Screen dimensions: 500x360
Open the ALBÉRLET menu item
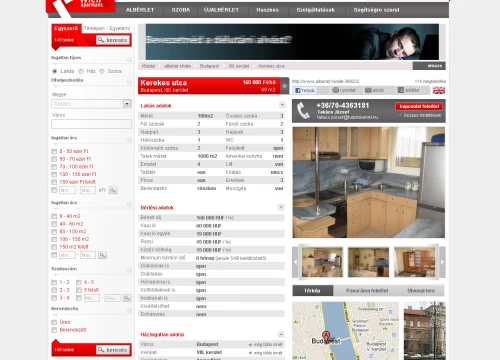pos(140,10)
